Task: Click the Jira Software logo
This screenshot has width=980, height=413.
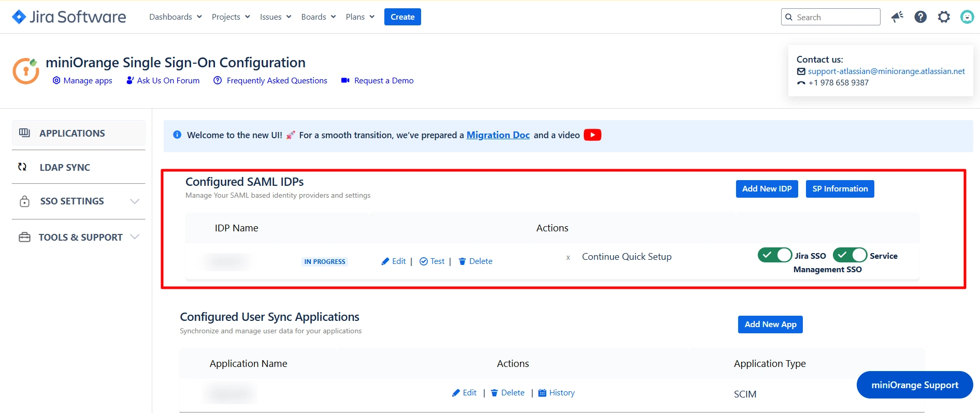Action: pos(69,17)
